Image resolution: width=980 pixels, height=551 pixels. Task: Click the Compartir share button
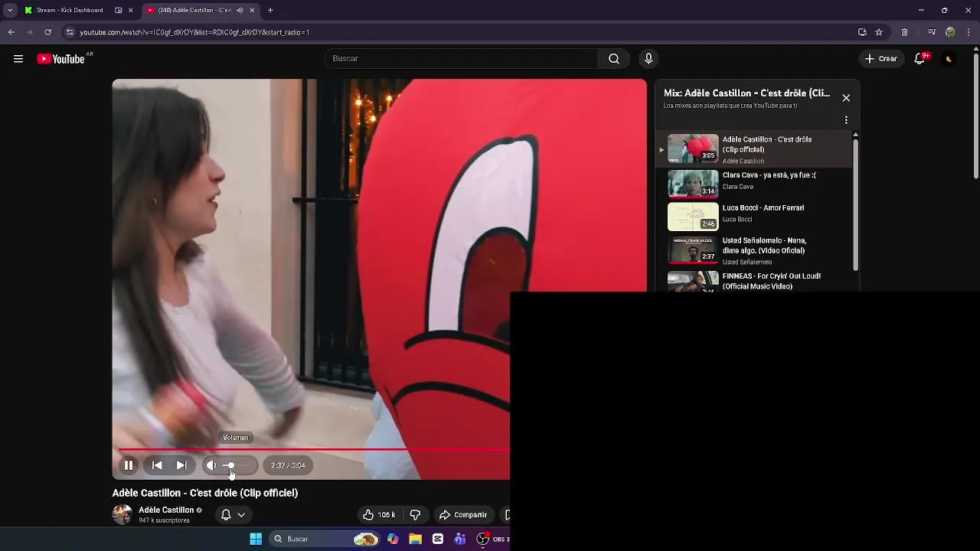pyautogui.click(x=462, y=515)
